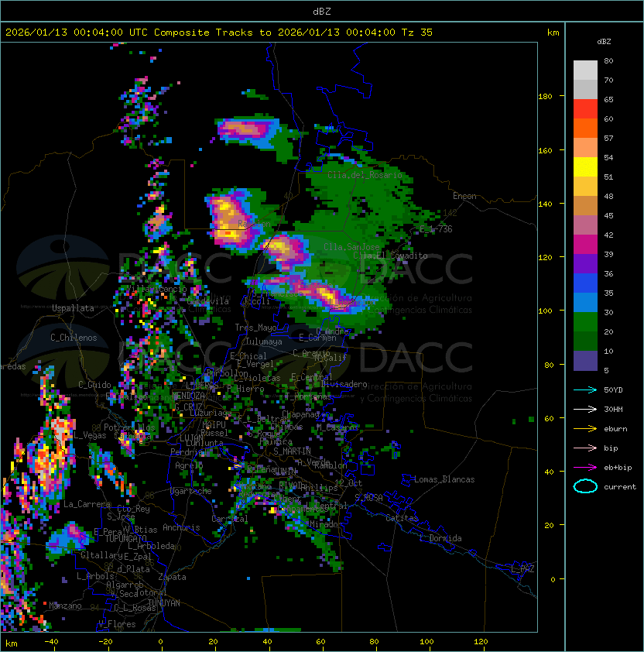The height and width of the screenshot is (652, 644).
Task: Click the magenta eb+bip arrow icon
Action: click(x=585, y=468)
